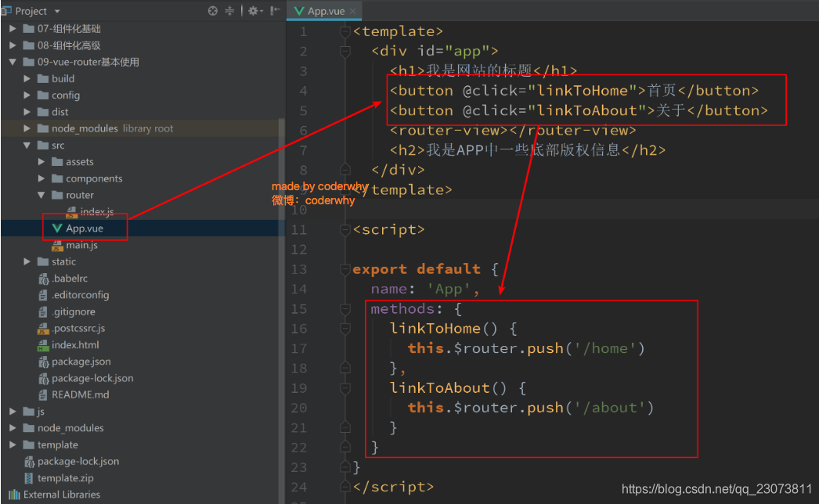Click line number 14 in the gutter
This screenshot has width=819, height=504.
[299, 290]
